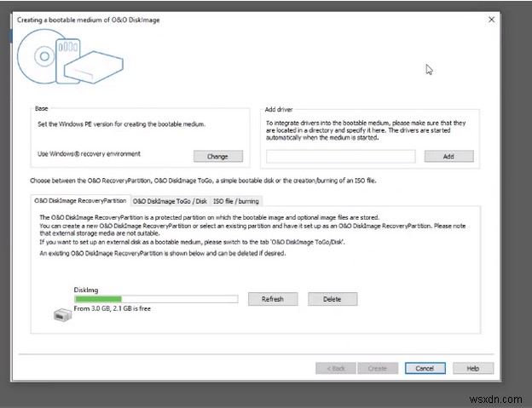Open Help for this dialog
This screenshot has height=408, width=532.
(473, 368)
